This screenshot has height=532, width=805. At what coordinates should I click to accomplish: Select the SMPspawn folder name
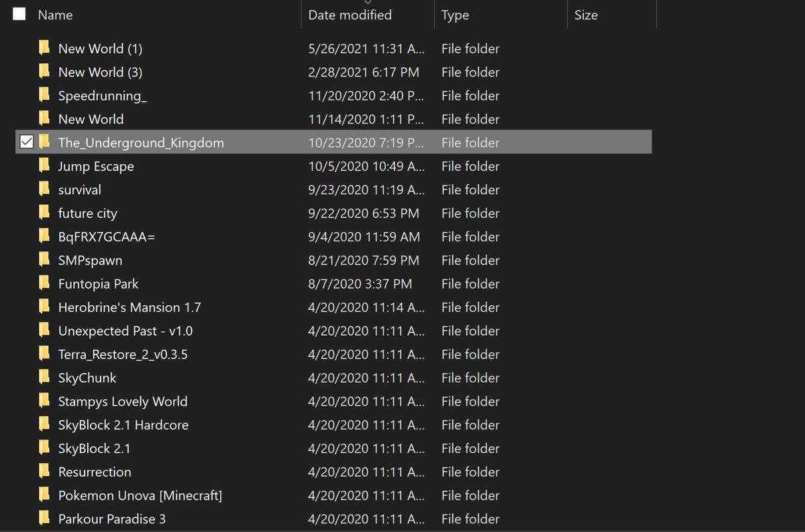pyautogui.click(x=90, y=260)
